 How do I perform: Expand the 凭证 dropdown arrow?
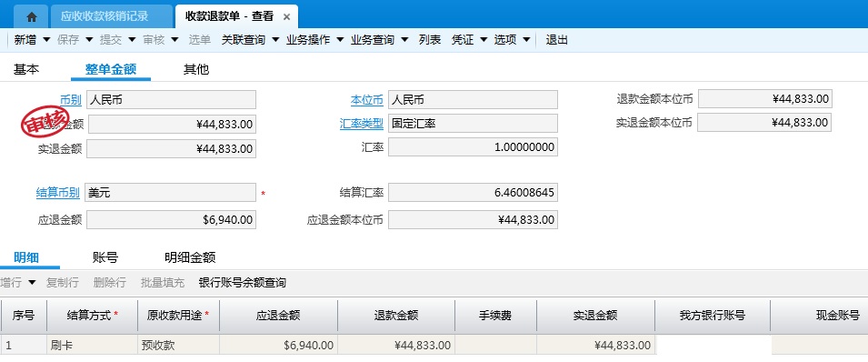point(484,40)
